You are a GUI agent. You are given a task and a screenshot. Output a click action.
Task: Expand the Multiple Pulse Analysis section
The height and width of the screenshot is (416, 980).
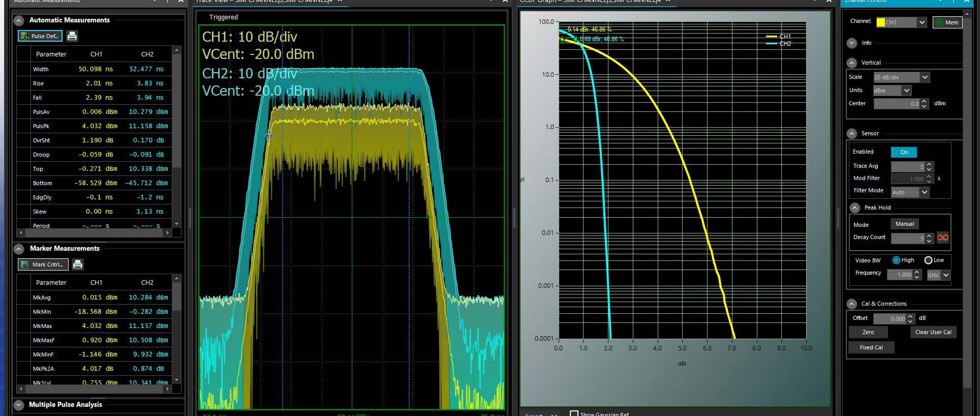pos(19,405)
